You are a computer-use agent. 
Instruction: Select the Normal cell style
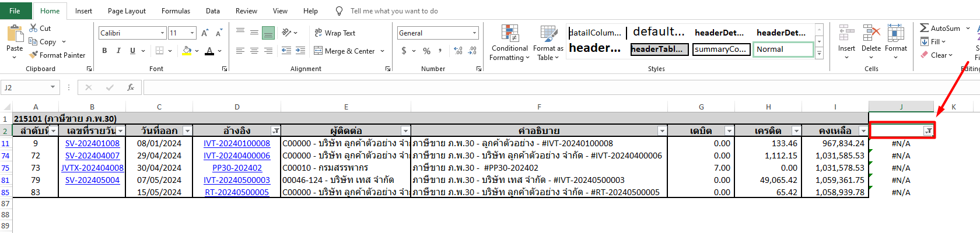783,49
